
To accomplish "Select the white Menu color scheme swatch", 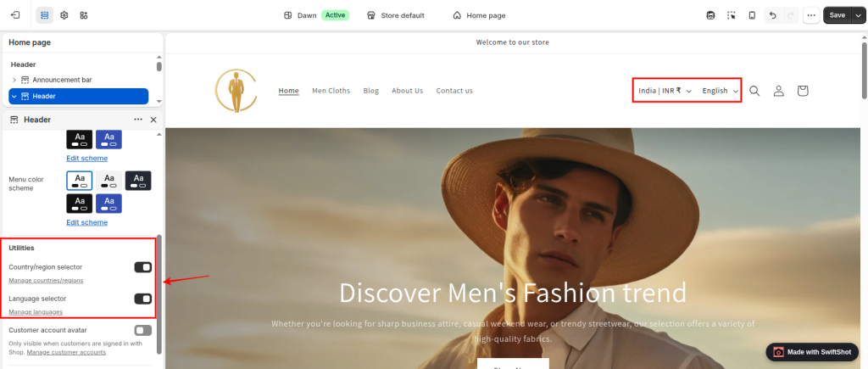I will pos(80,181).
